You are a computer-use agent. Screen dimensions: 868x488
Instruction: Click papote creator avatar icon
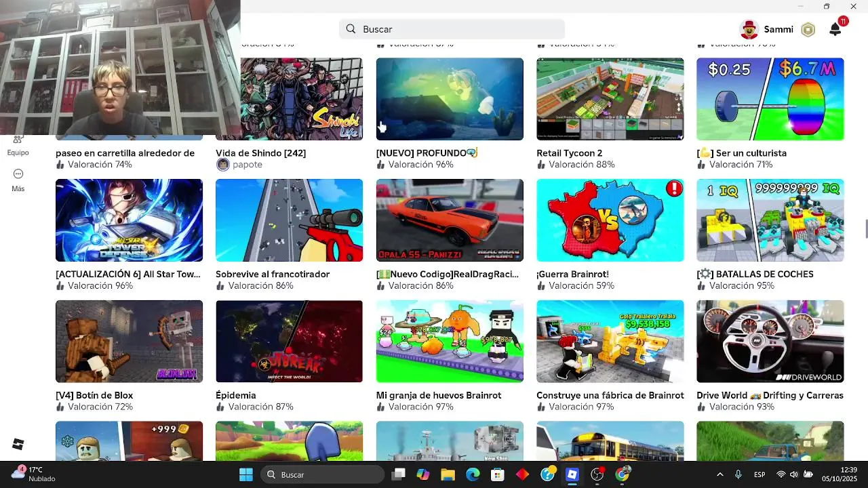click(x=222, y=165)
